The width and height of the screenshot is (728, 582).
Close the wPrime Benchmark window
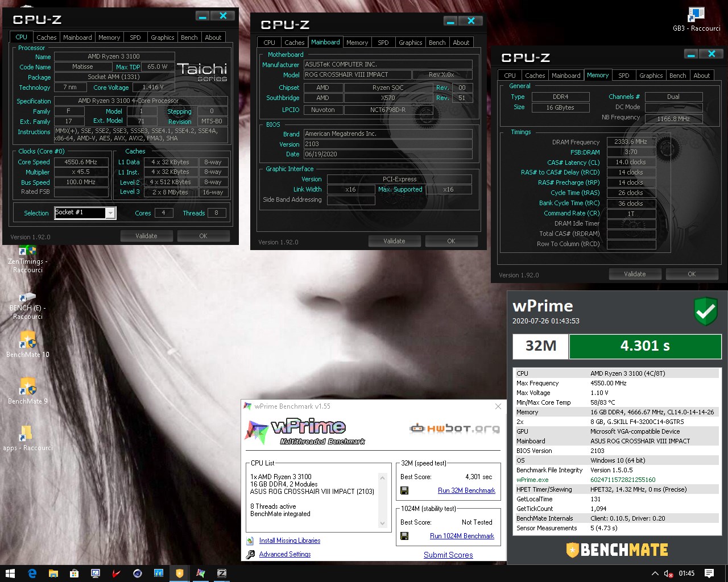coord(498,406)
